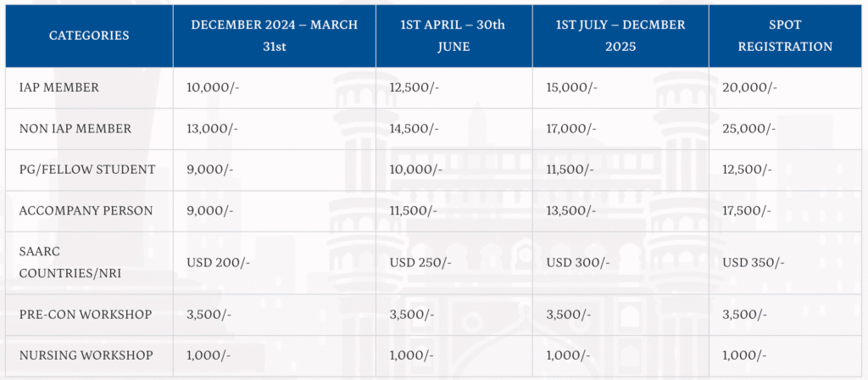Select the 14,500/- Non IAP Member fee
Viewport: 868px width, 380px height.
(414, 129)
